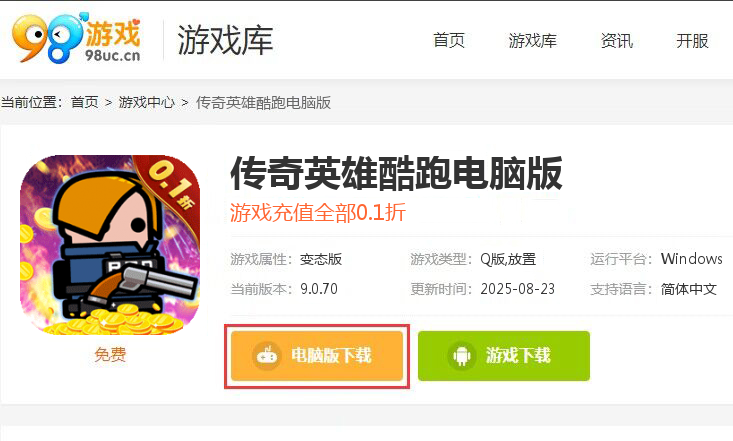Click the Android robot icon on 游戏下载
Viewport: 733px width, 441px height.
pyautogui.click(x=462, y=356)
